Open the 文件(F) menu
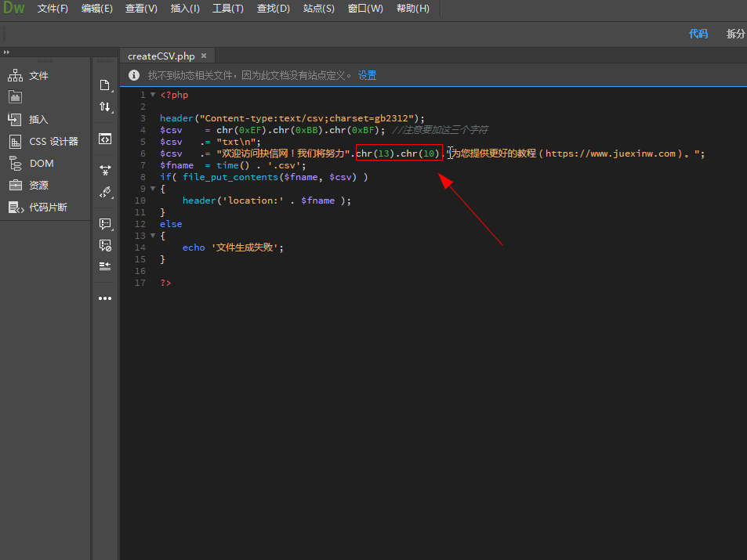Image resolution: width=747 pixels, height=560 pixels. coord(53,9)
